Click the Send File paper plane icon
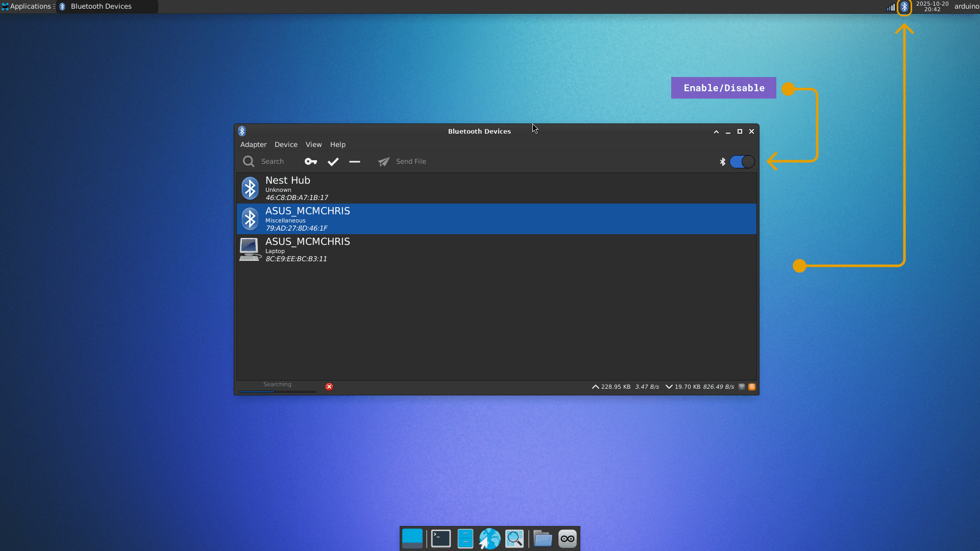This screenshot has width=980, height=551. point(384,162)
